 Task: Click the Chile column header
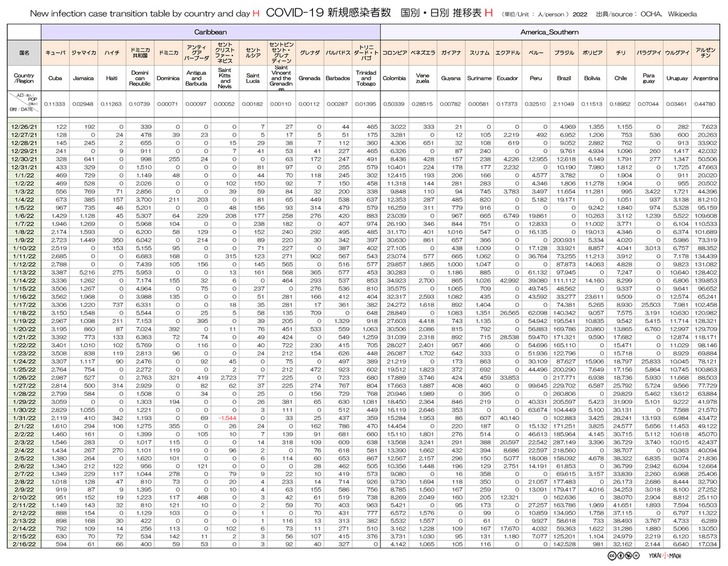(x=621, y=79)
